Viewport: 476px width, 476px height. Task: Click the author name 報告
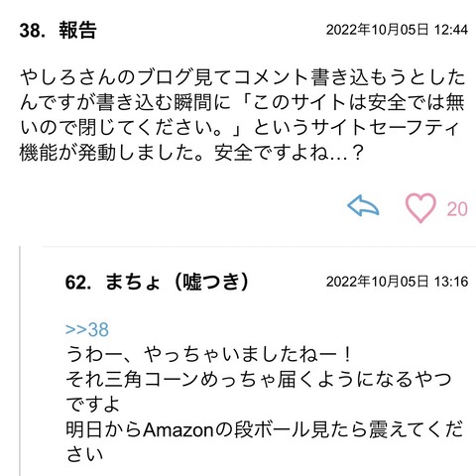click(x=77, y=30)
